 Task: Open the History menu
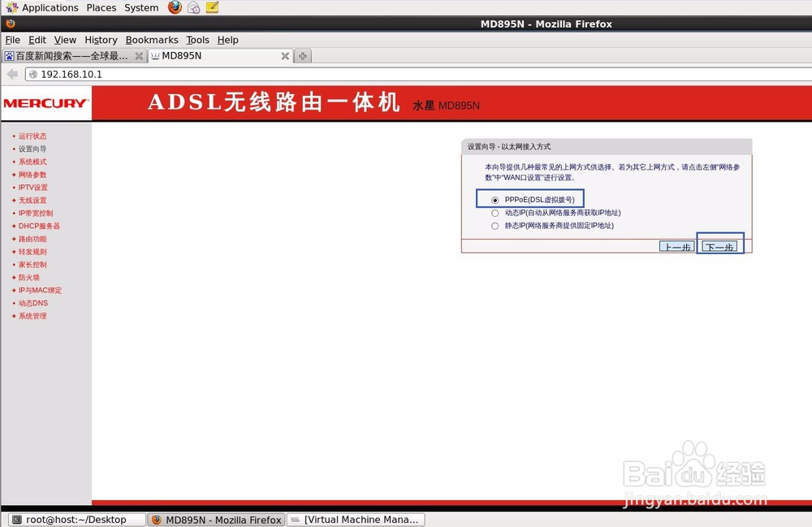(101, 40)
